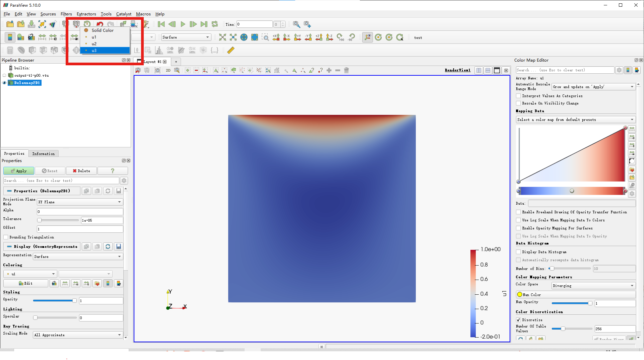
Task: Open Automatic Rescale Range Mode dropdown
Action: (593, 87)
